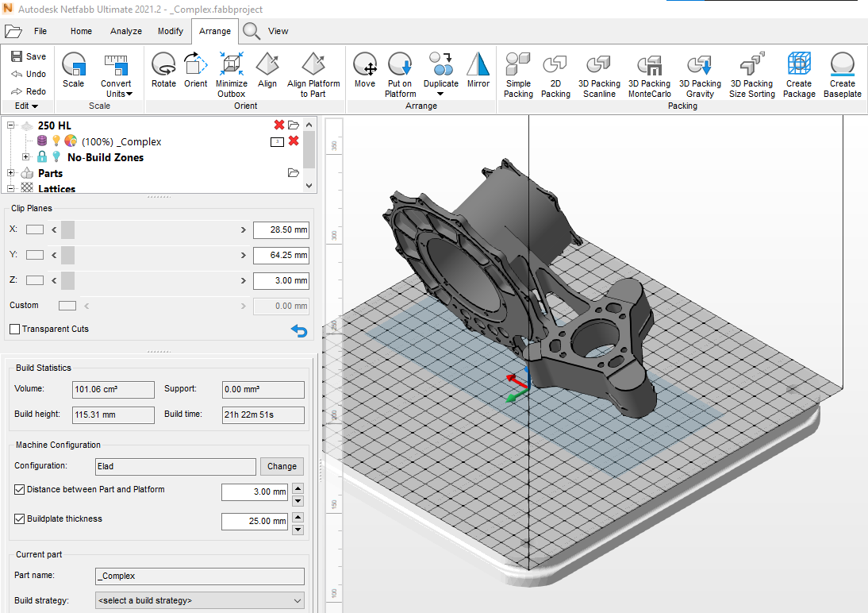This screenshot has width=868, height=613.
Task: Click Save in the ribbon
Action: (29, 56)
